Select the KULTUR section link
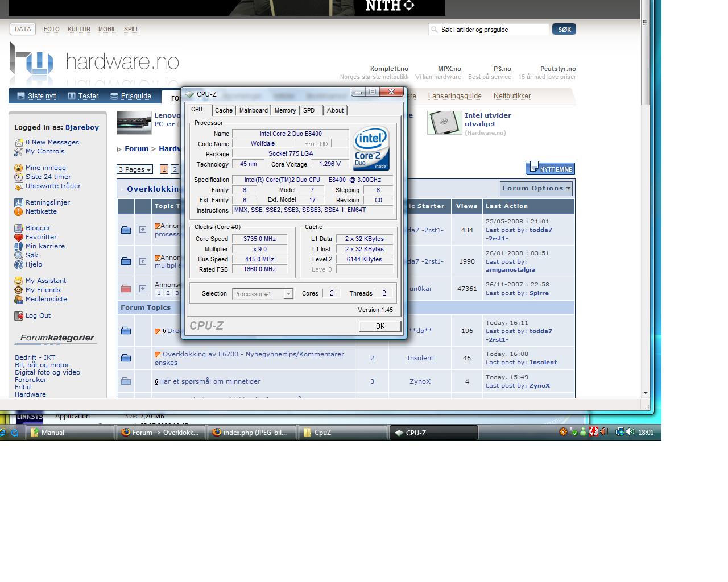The image size is (728, 582). point(79,29)
